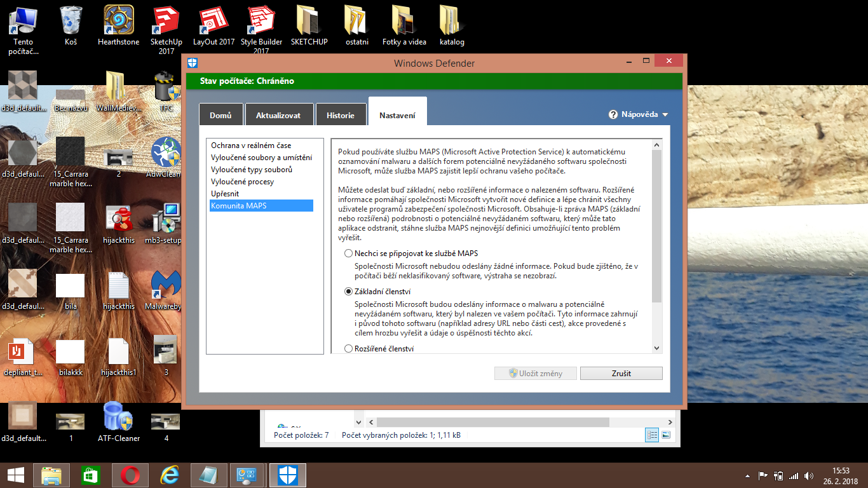Select the Koš recycle bin icon
Viewport: 868px width, 488px height.
coord(71,25)
